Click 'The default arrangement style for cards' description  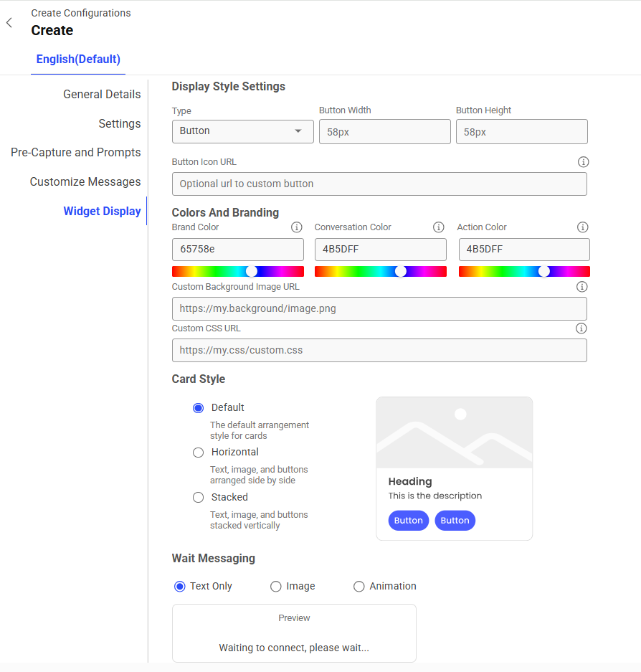[x=260, y=430]
